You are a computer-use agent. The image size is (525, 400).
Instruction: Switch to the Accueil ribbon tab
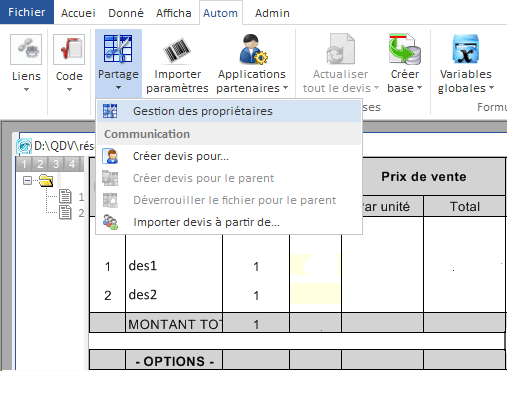(78, 13)
